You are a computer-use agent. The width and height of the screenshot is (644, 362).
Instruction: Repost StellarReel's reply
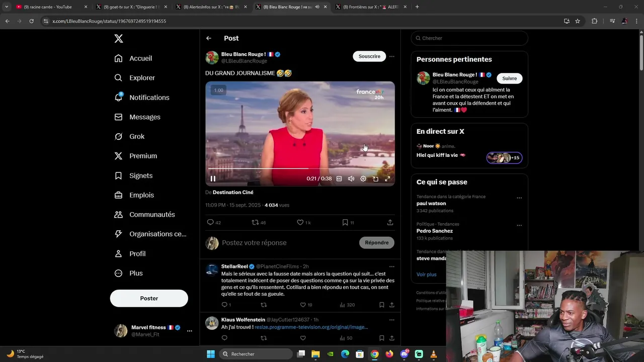tap(264, 305)
